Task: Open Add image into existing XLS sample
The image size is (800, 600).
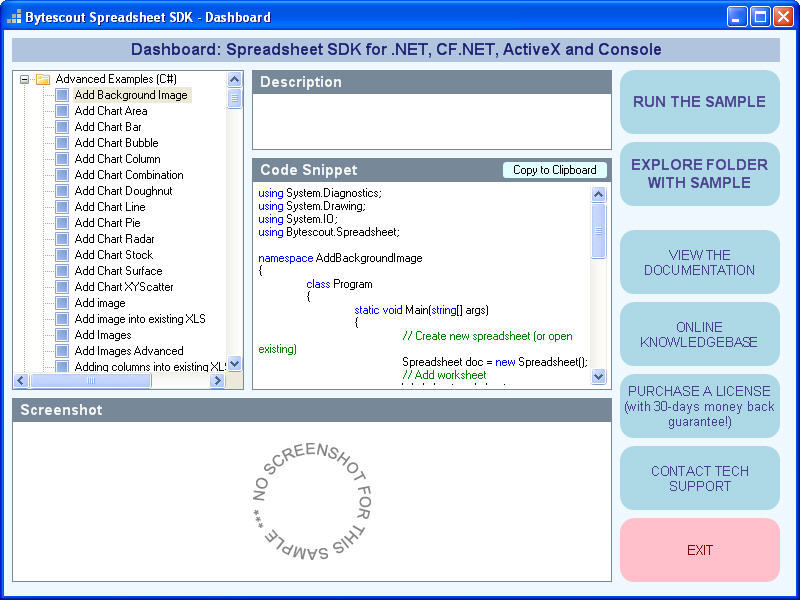Action: coord(139,319)
